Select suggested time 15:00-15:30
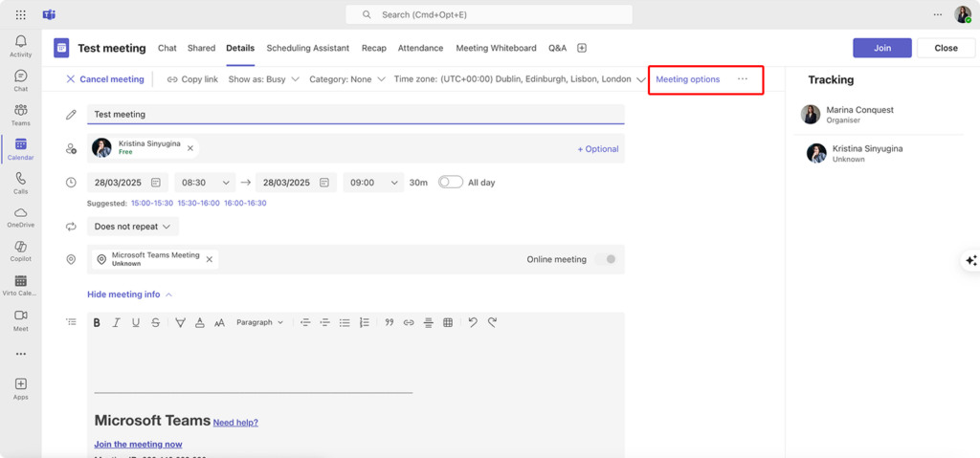Image resolution: width=980 pixels, height=458 pixels. point(151,204)
